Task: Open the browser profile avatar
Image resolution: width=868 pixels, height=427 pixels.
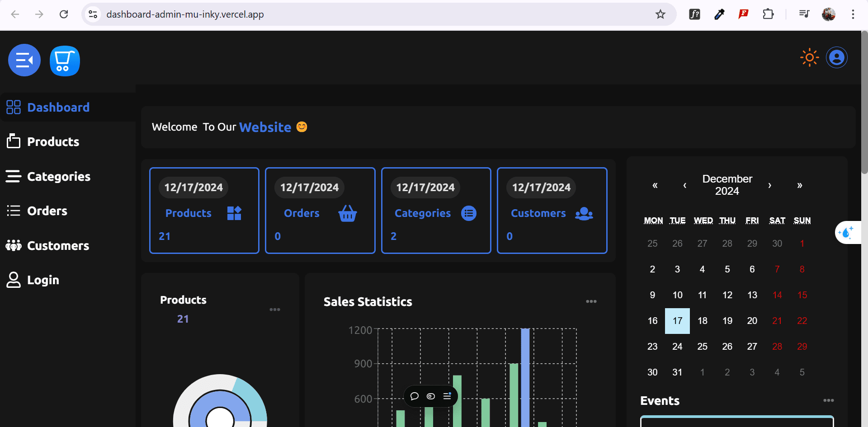Action: pyautogui.click(x=829, y=14)
